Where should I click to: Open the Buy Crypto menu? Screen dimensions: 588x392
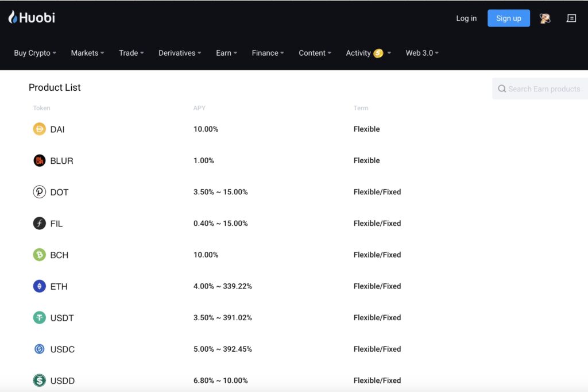(35, 53)
